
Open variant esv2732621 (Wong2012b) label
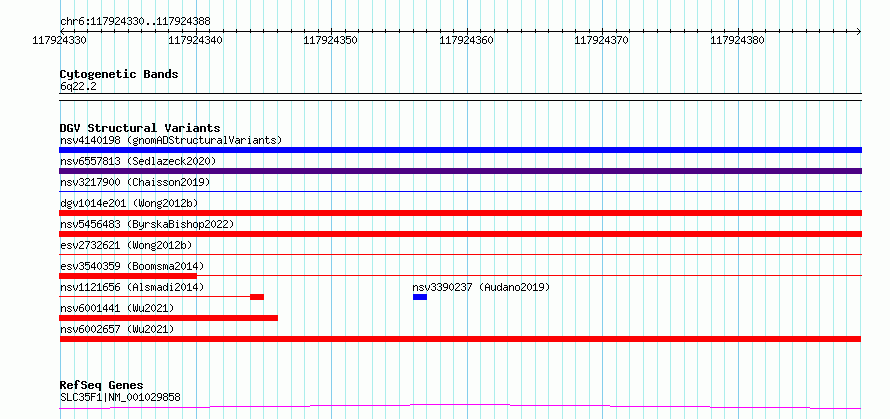point(126,245)
